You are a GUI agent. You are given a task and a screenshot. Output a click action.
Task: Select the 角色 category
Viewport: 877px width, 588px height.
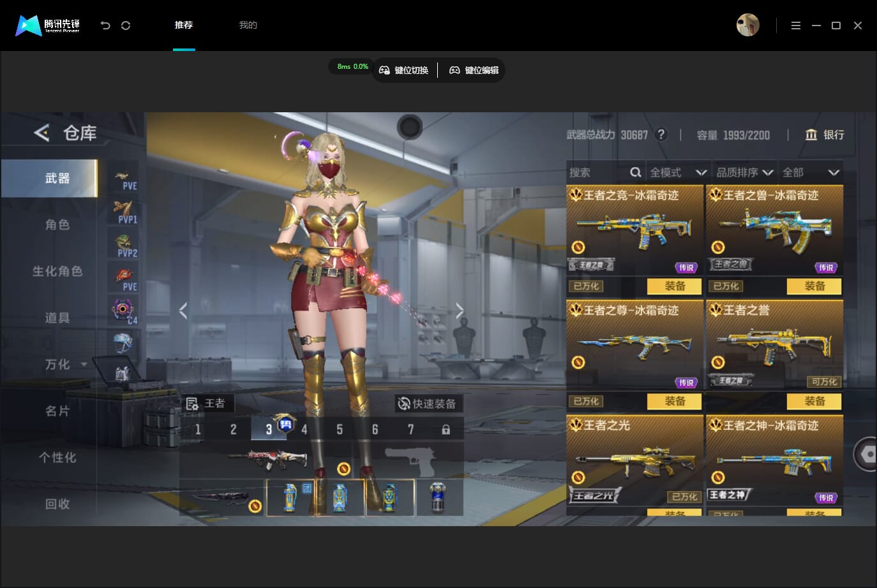57,224
